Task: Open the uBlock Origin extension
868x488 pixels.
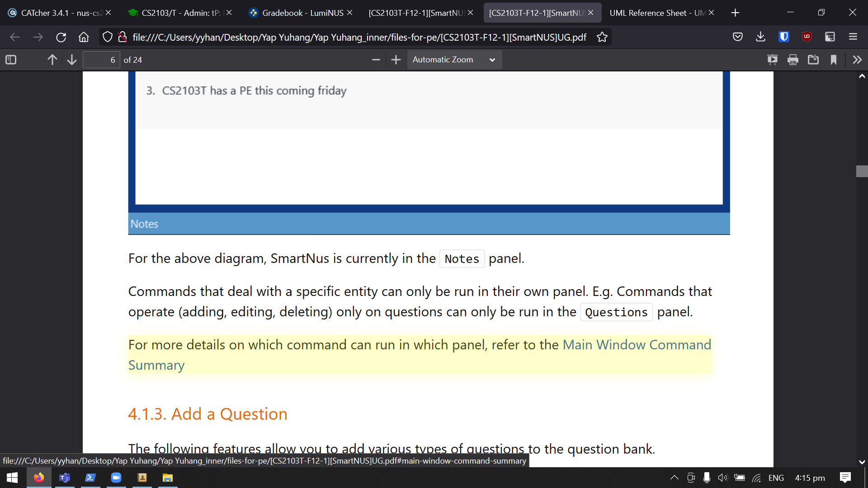Action: [x=807, y=37]
